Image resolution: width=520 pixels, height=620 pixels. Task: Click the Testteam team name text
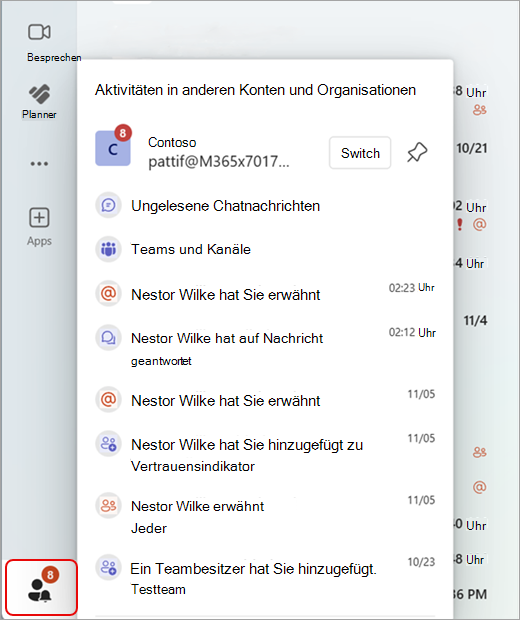[x=158, y=589]
